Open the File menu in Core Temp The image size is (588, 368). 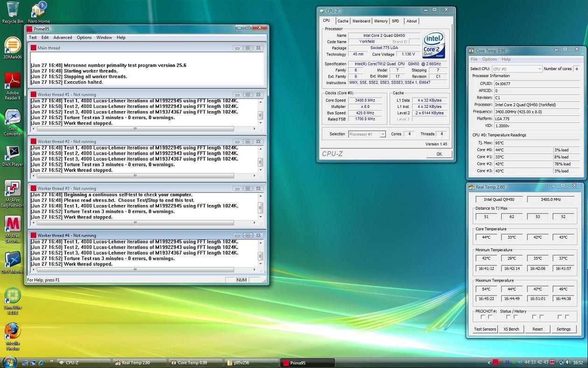tap(474, 59)
